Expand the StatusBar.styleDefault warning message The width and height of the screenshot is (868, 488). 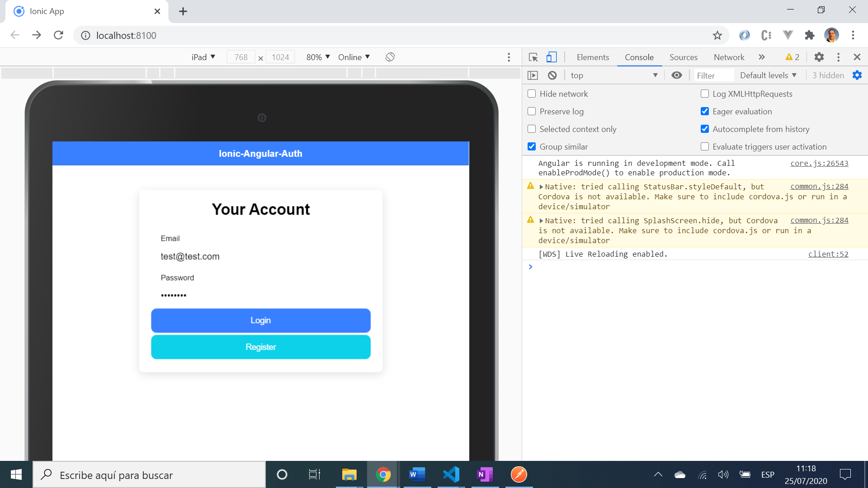[541, 187]
